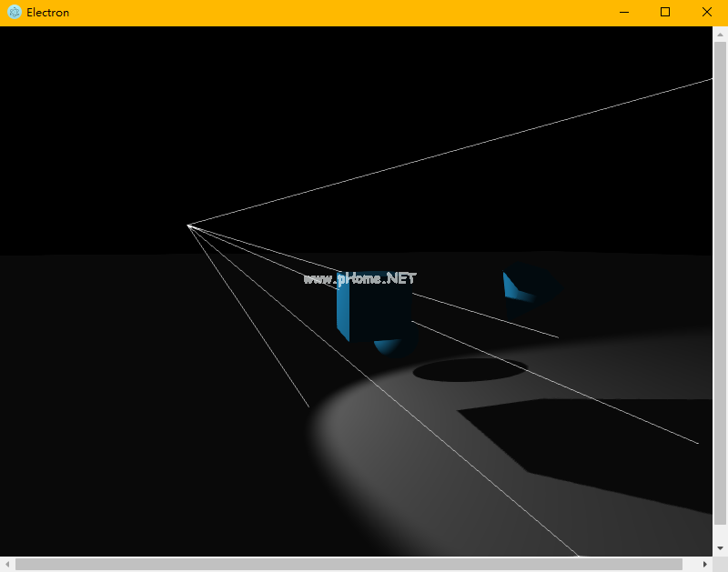728x572 pixels.
Task: Click the vertical scrollbar thumb
Action: 720,284
